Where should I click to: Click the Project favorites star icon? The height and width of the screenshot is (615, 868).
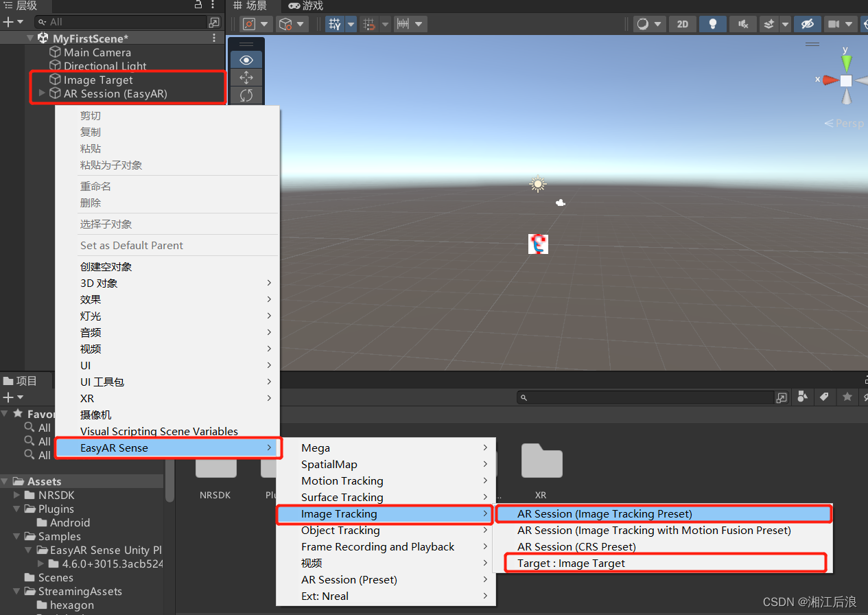(847, 397)
